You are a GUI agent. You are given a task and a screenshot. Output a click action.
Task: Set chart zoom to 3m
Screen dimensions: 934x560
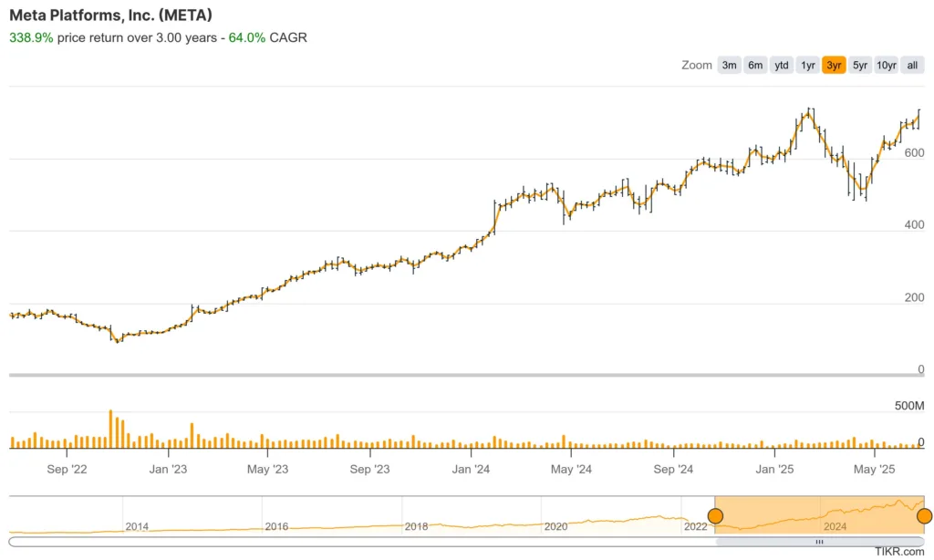coord(729,65)
